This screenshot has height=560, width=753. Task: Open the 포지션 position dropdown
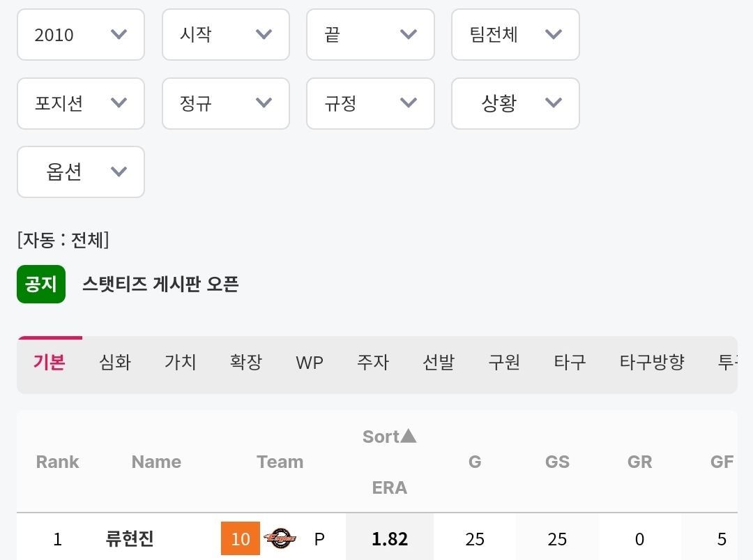pyautogui.click(x=81, y=104)
